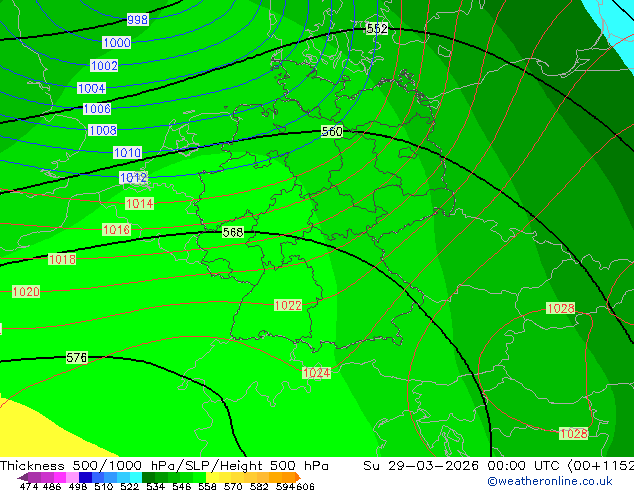Click the dark blue legend swatch above 498
The height and width of the screenshot is (490, 634).
click(85, 477)
